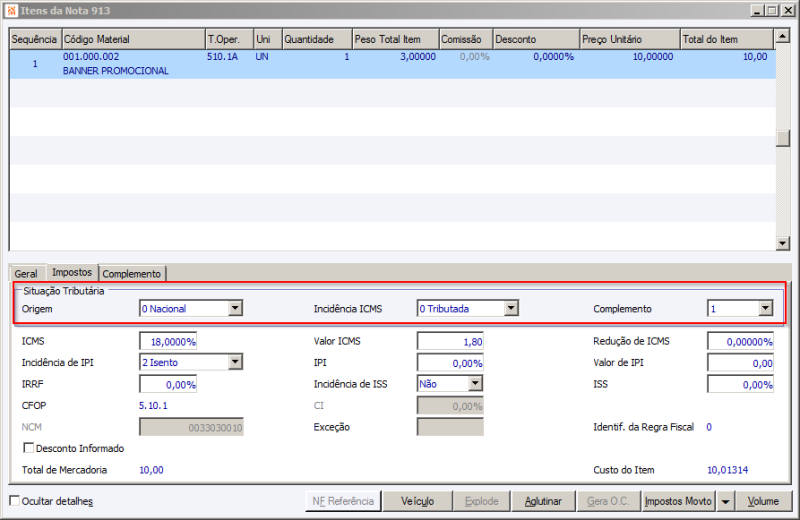Click the Código Material column header
This screenshot has height=520, width=800.
(133, 39)
